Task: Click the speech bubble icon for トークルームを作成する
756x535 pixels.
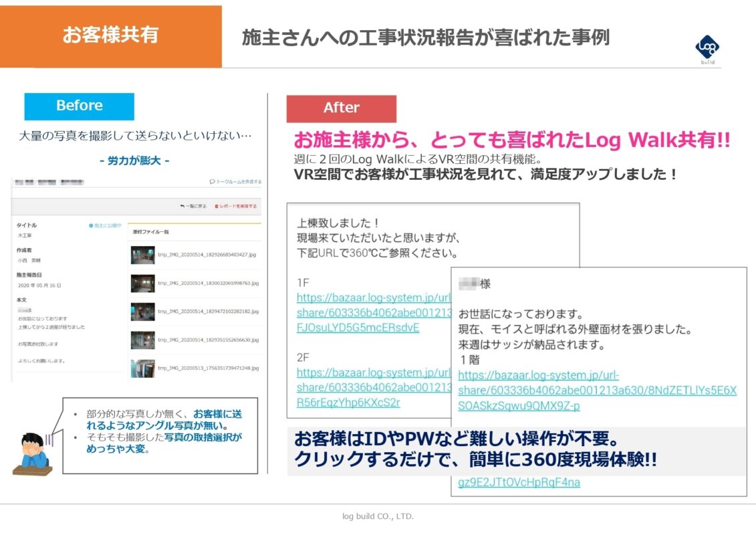Action: (x=212, y=182)
